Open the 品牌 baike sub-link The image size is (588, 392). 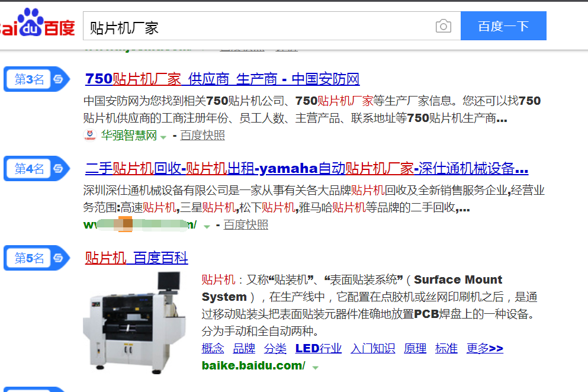(x=244, y=349)
